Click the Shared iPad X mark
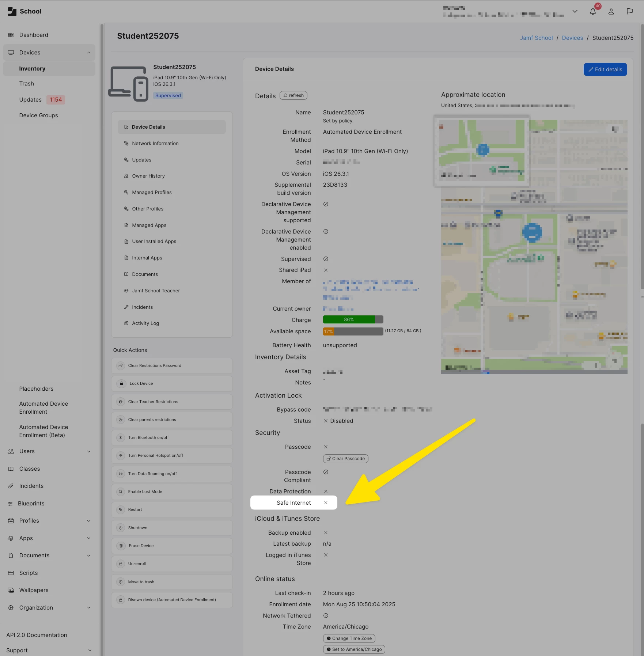The width and height of the screenshot is (644, 656). point(326,270)
